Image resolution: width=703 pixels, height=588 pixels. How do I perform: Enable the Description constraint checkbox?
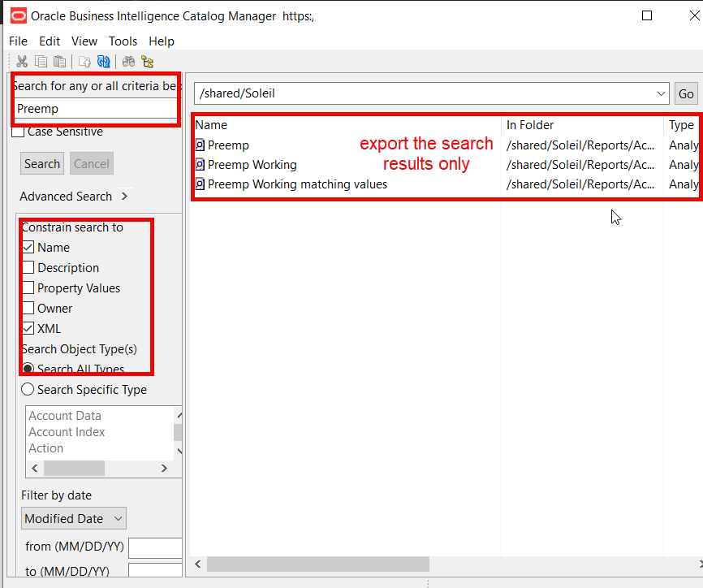click(x=28, y=267)
